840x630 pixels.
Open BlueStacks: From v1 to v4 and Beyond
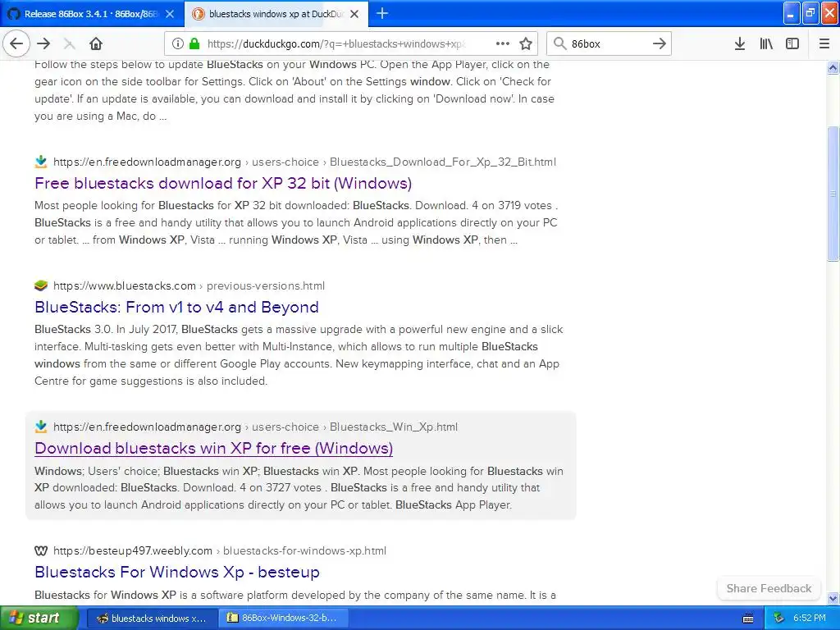tap(176, 307)
